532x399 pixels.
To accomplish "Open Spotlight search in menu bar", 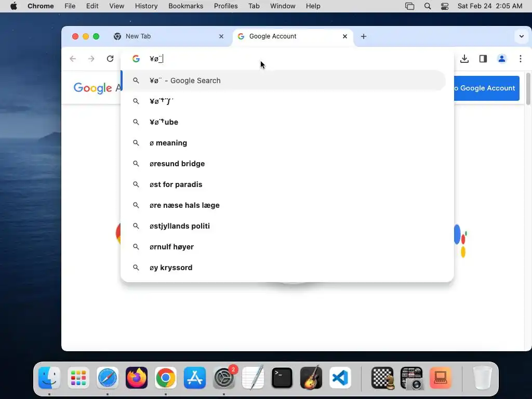I will click(x=428, y=6).
